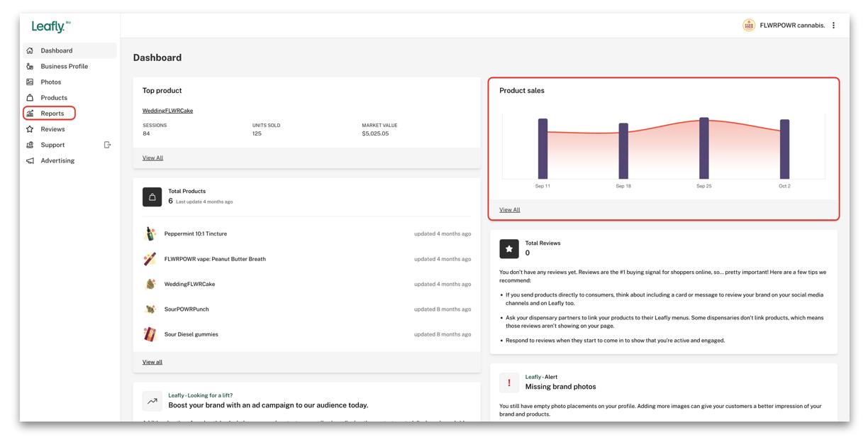
Task: Click the Advertising megaphone icon
Action: point(30,160)
